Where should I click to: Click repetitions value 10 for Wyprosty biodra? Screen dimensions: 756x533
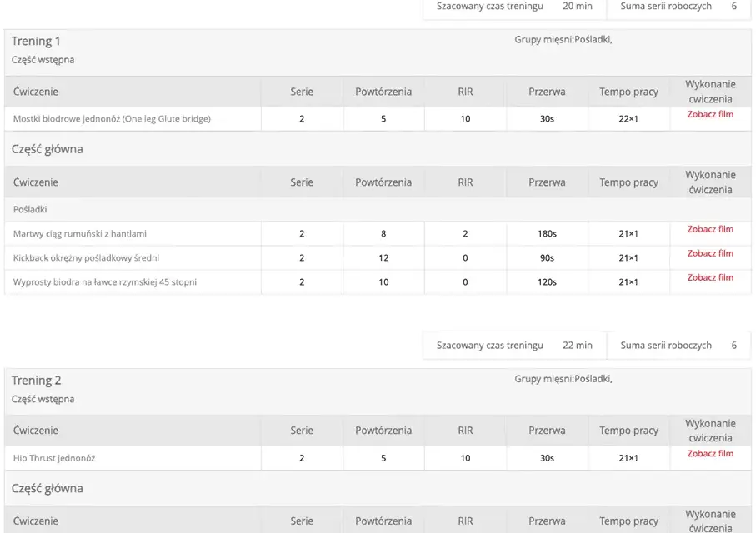[x=383, y=282]
